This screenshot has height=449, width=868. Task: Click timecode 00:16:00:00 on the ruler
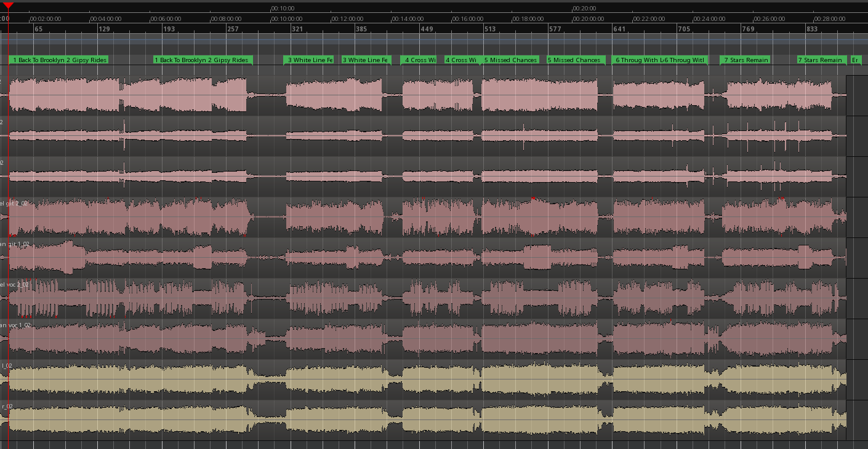tap(468, 19)
